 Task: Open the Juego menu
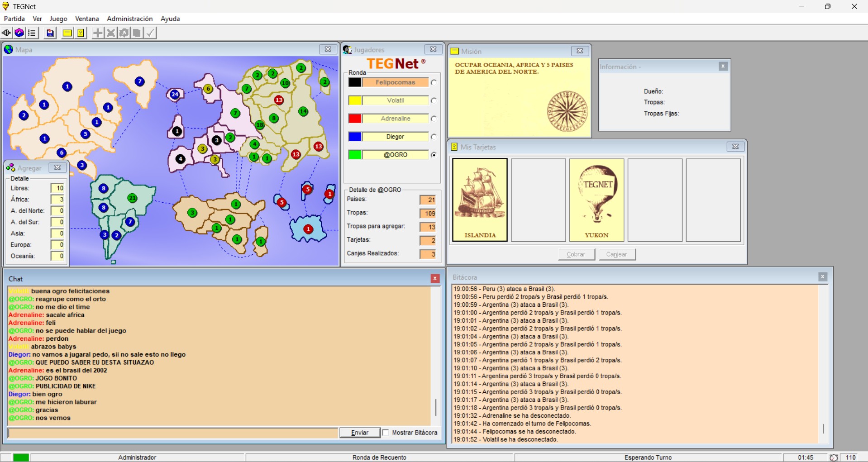(58, 19)
